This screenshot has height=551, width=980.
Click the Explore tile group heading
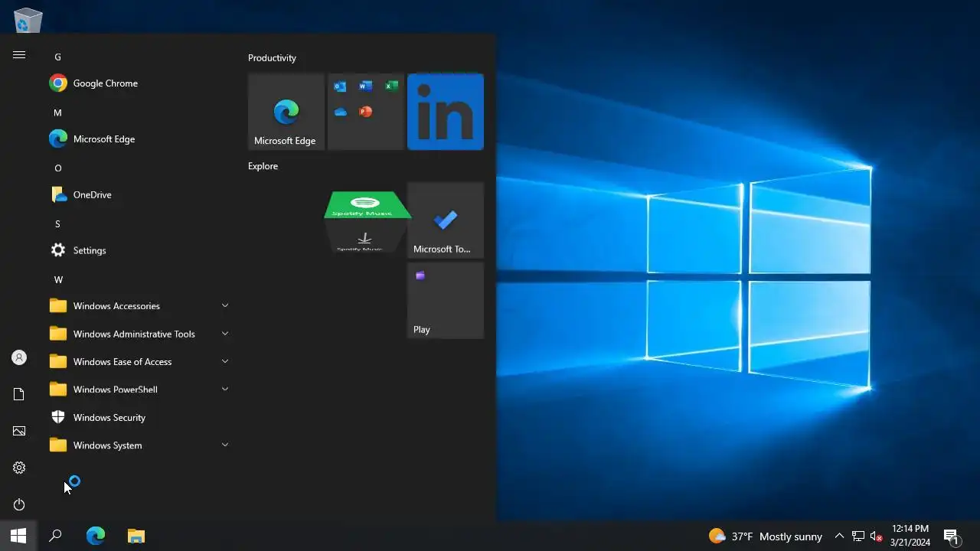click(263, 166)
